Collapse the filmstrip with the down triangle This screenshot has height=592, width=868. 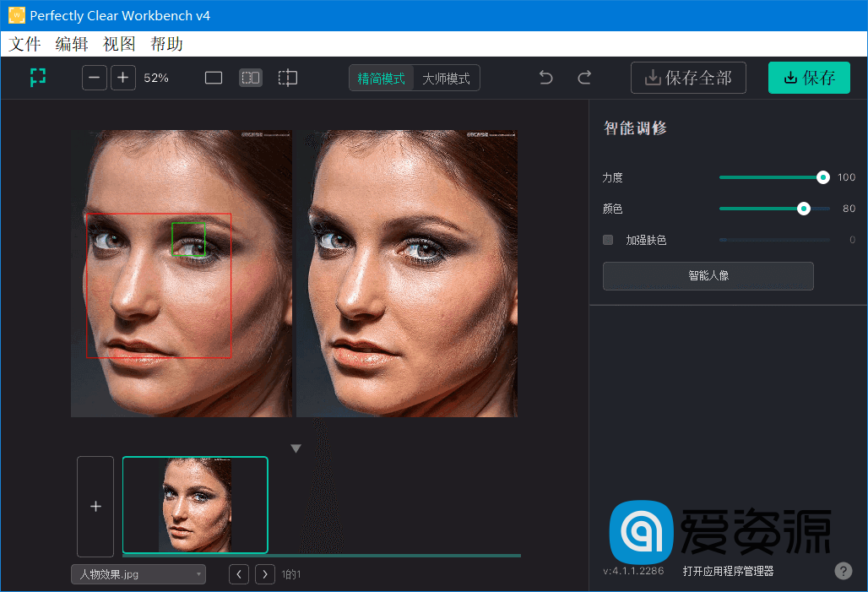tap(296, 447)
